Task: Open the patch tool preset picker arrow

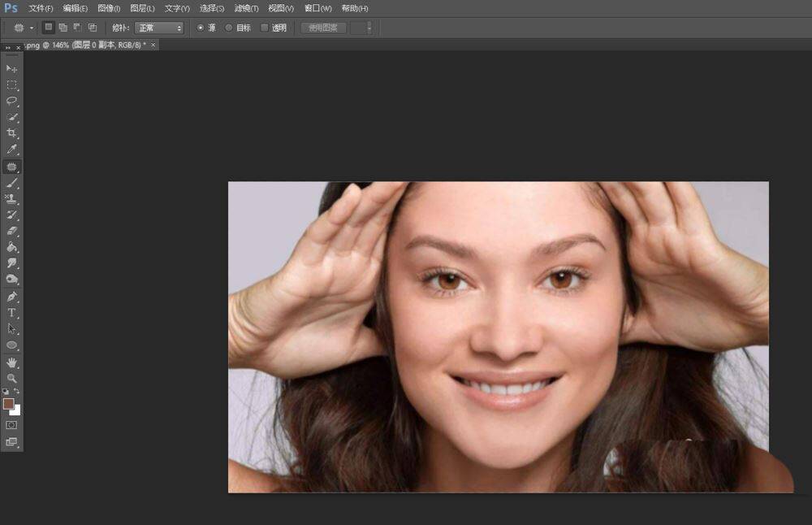Action: click(32, 28)
